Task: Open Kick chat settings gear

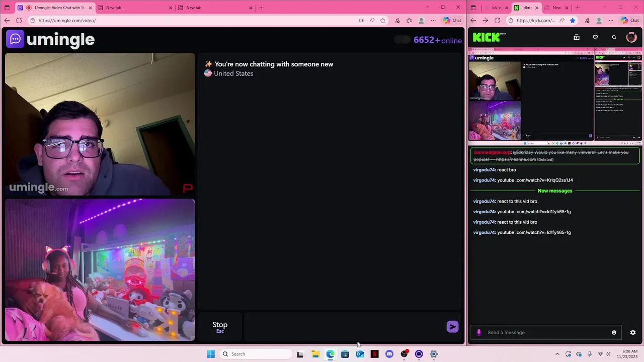Action: [633, 332]
